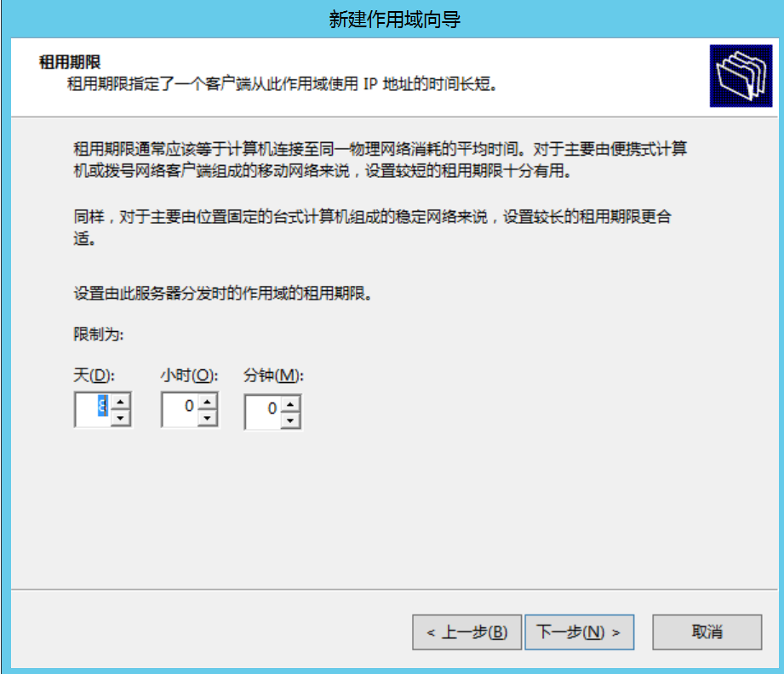The height and width of the screenshot is (674, 784).
Task: Click the 租用期限 heading text
Action: 70,62
